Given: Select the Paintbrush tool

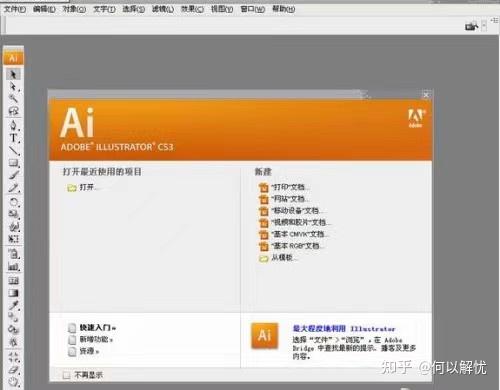Looking at the screenshot, I should (x=13, y=175).
